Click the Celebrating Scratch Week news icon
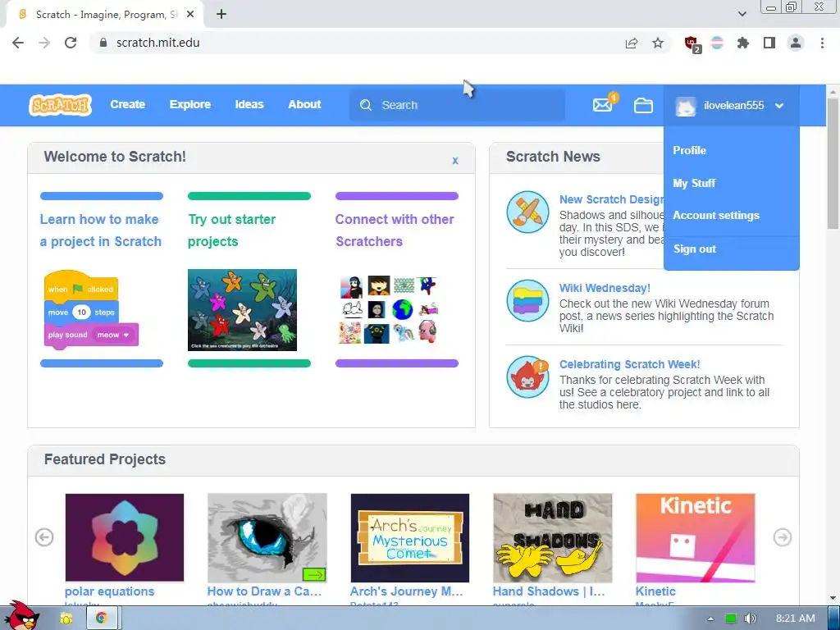The image size is (840, 630). point(527,377)
